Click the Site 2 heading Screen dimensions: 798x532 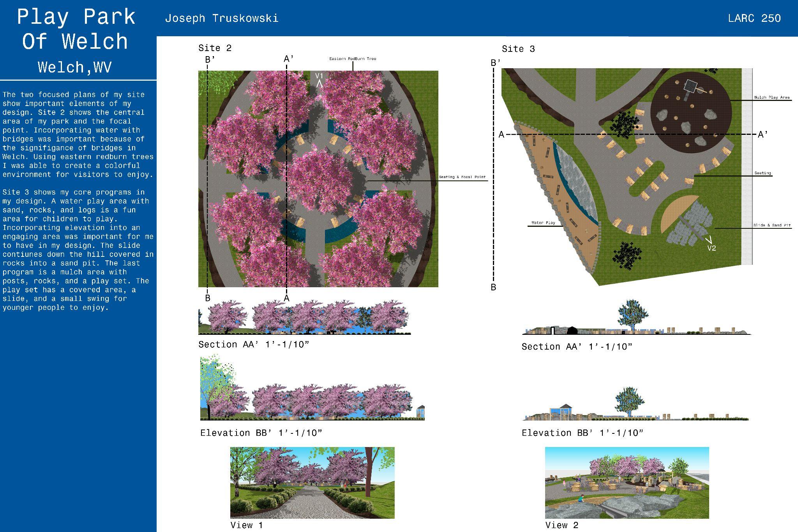click(215, 48)
